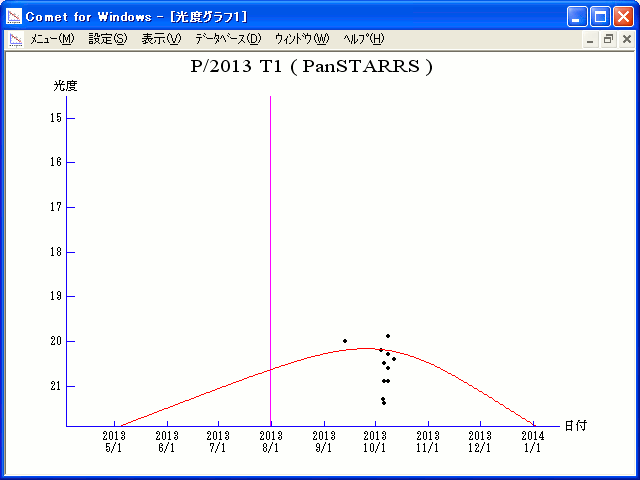Close the inner 光度グラフ1 document
Image resolution: width=640 pixels, height=480 pixels.
pos(627,40)
